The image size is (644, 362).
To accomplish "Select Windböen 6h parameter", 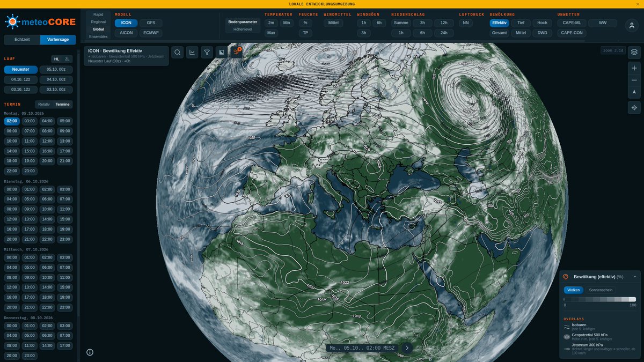I will [x=379, y=23].
